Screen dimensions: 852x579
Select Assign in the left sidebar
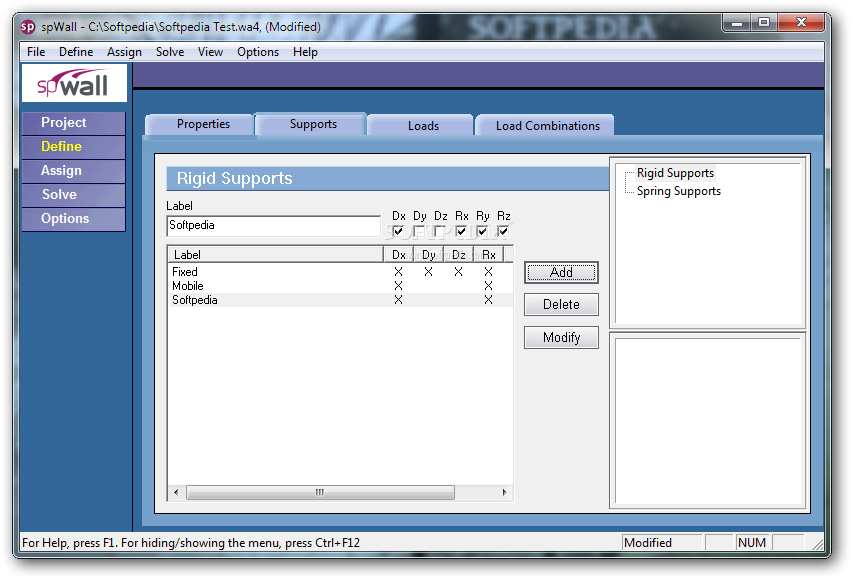[74, 171]
